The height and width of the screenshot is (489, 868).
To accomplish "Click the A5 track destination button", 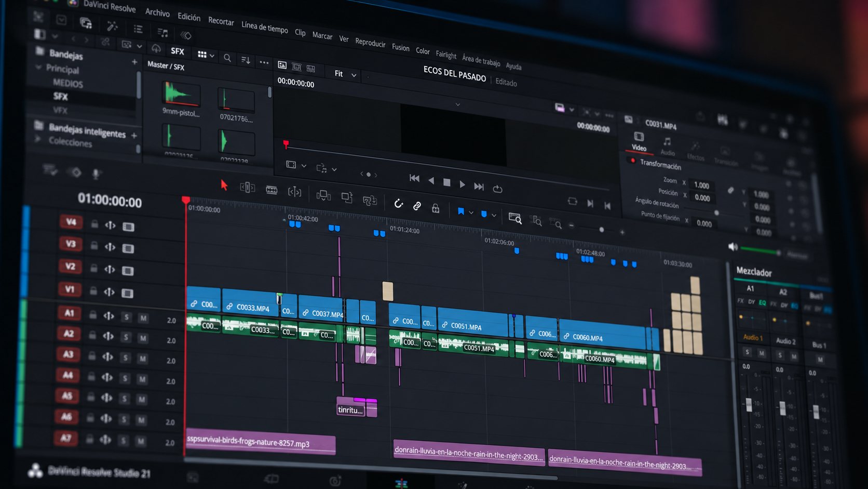I will 67,396.
